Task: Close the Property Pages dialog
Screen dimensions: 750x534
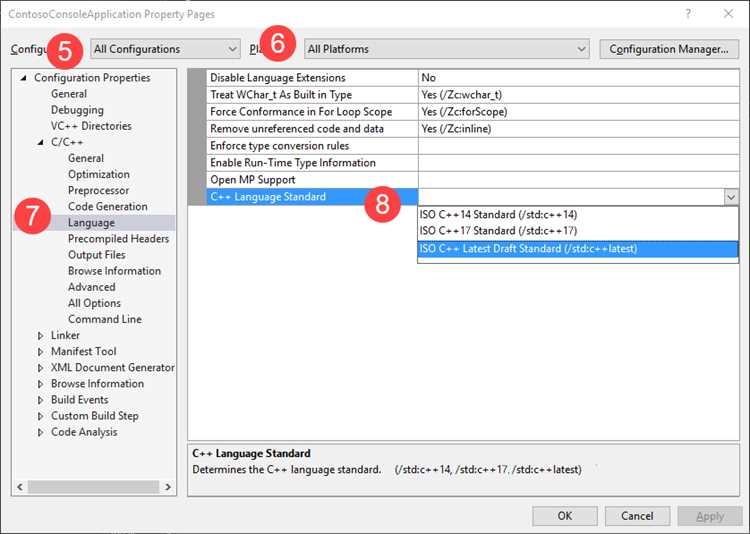Action: coord(728,13)
